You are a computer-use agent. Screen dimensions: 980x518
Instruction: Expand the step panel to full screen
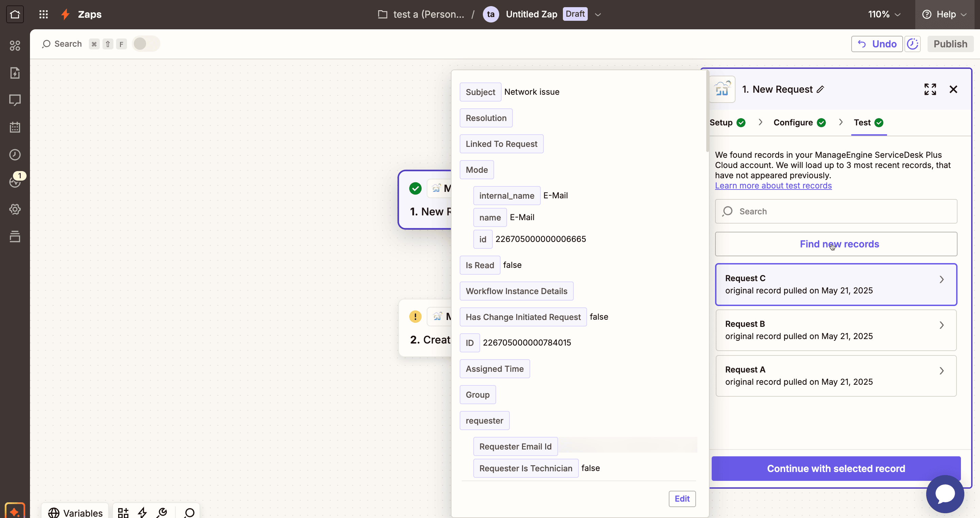tap(930, 89)
